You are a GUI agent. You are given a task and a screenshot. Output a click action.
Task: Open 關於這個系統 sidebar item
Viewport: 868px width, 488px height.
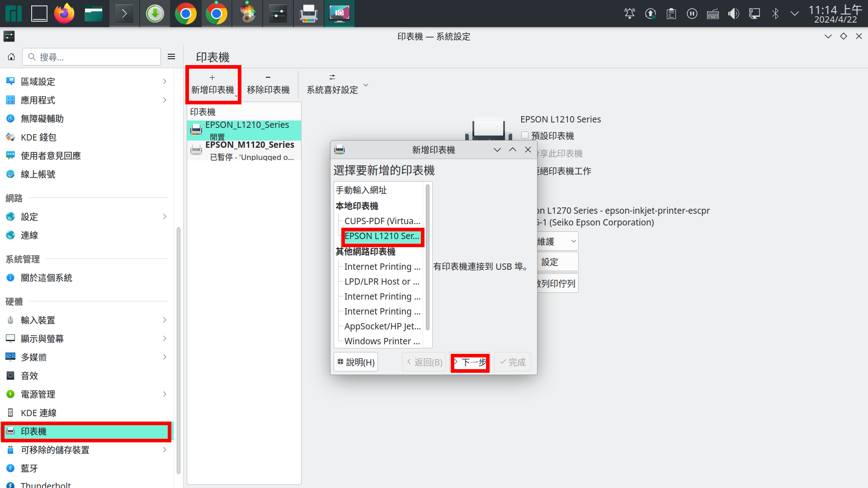tap(46, 278)
